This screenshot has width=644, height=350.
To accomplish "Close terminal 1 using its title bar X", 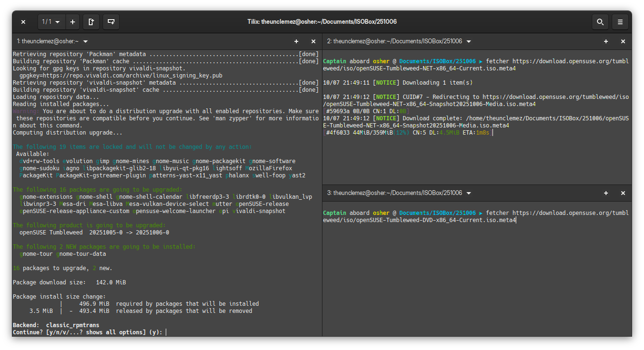I will pyautogui.click(x=313, y=41).
